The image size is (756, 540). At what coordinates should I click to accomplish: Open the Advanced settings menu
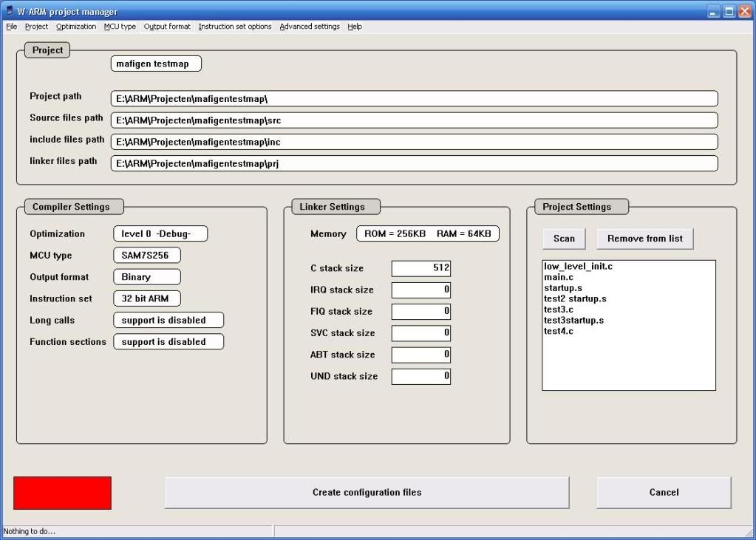(310, 27)
